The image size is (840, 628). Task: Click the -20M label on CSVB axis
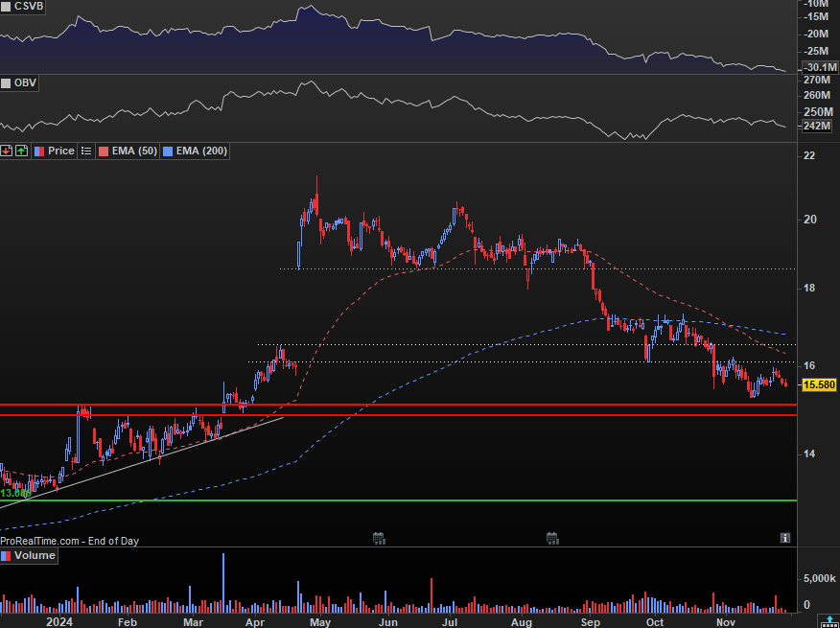tap(817, 34)
